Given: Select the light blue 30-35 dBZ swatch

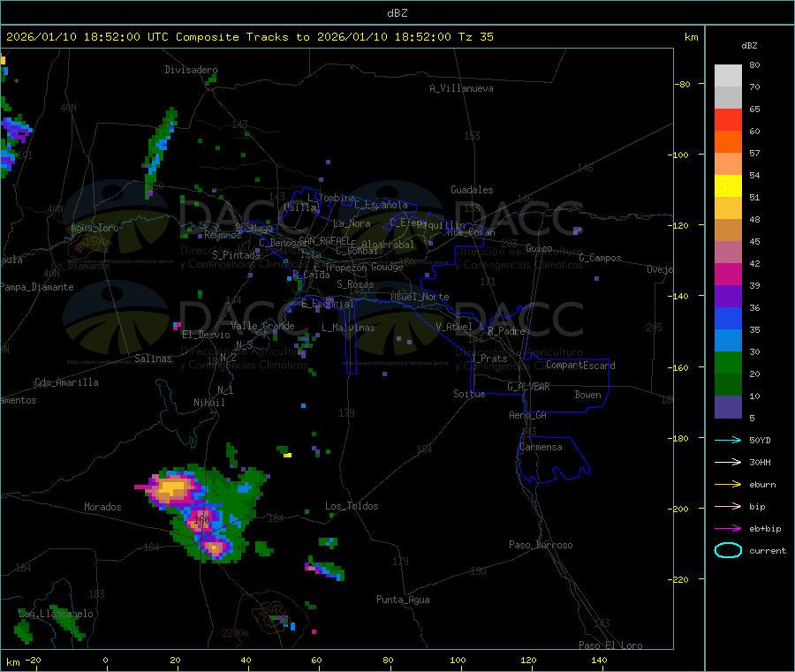Looking at the screenshot, I should click(728, 341).
